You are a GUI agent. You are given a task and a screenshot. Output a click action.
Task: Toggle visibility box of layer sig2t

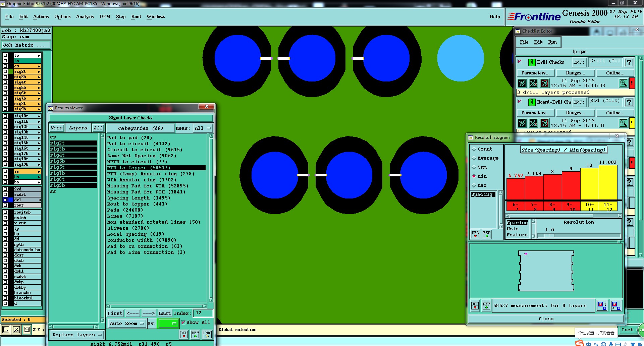[5, 71]
